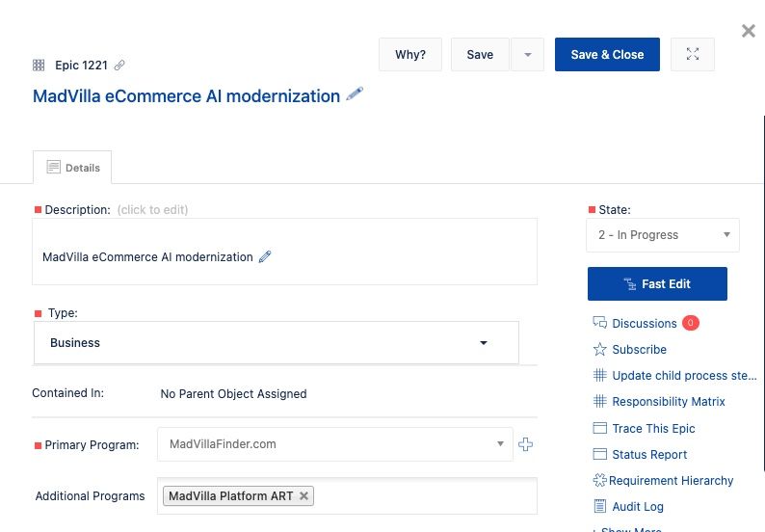The image size is (765, 532).
Task: Open the Responsibility Matrix link
Action: pos(669,401)
